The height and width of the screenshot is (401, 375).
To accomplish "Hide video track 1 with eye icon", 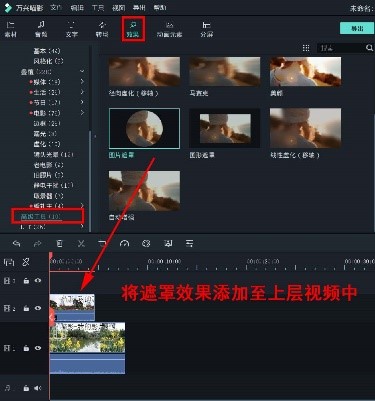I will pyautogui.click(x=38, y=348).
